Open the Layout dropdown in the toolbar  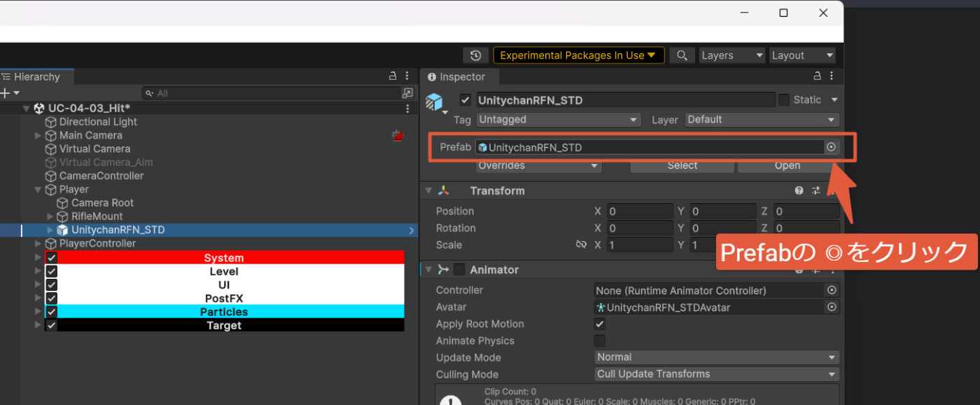[x=802, y=55]
